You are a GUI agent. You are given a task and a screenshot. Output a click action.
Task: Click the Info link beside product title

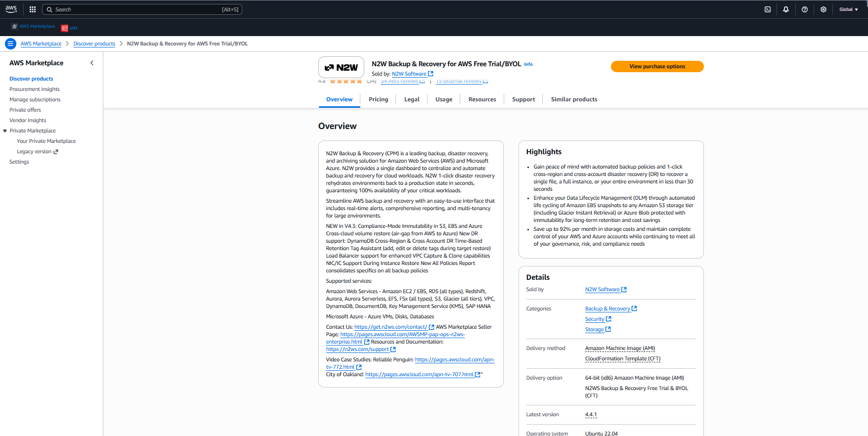click(x=528, y=64)
